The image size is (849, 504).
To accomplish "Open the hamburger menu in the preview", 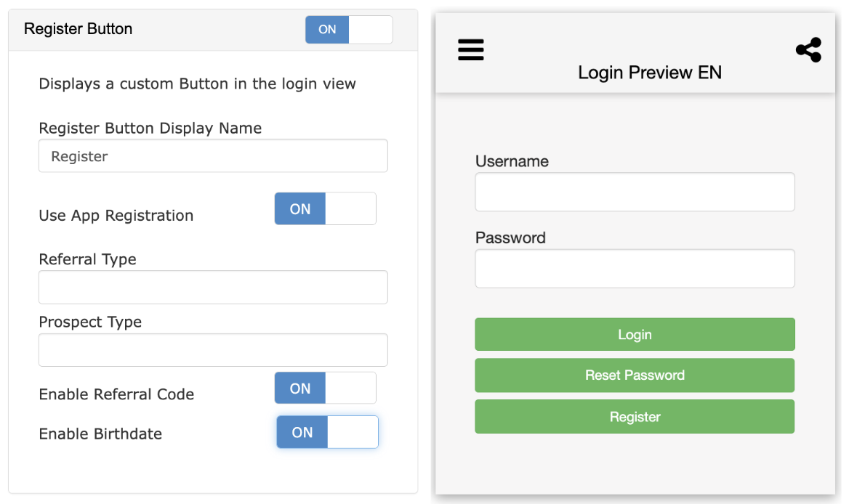I will (471, 49).
